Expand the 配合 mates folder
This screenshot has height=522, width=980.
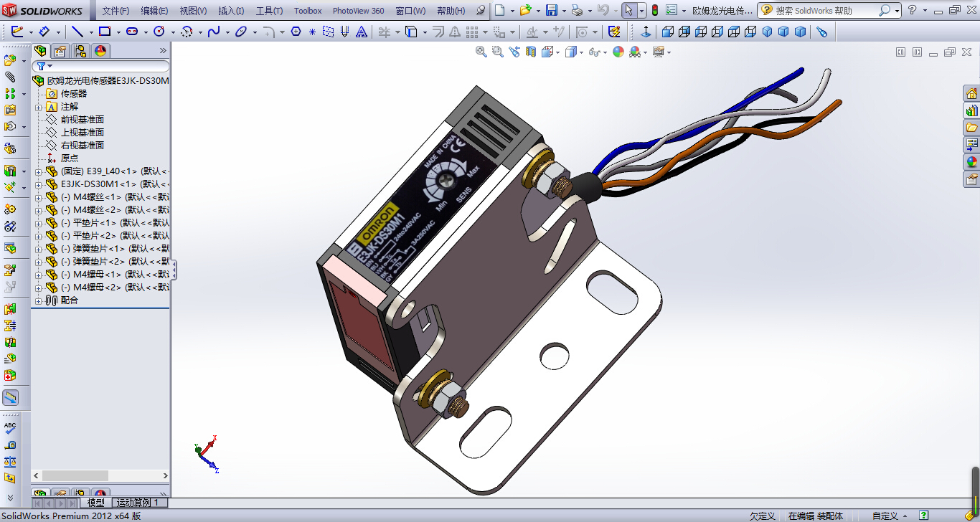pos(39,300)
